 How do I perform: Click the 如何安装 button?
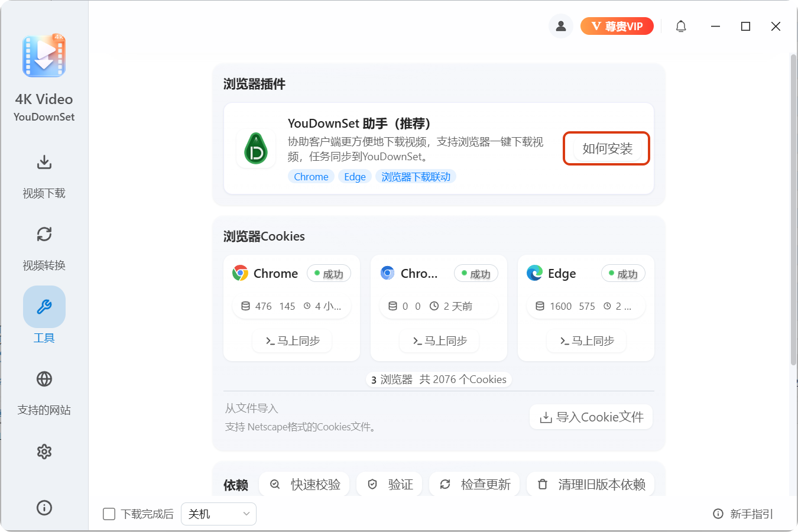[606, 148]
